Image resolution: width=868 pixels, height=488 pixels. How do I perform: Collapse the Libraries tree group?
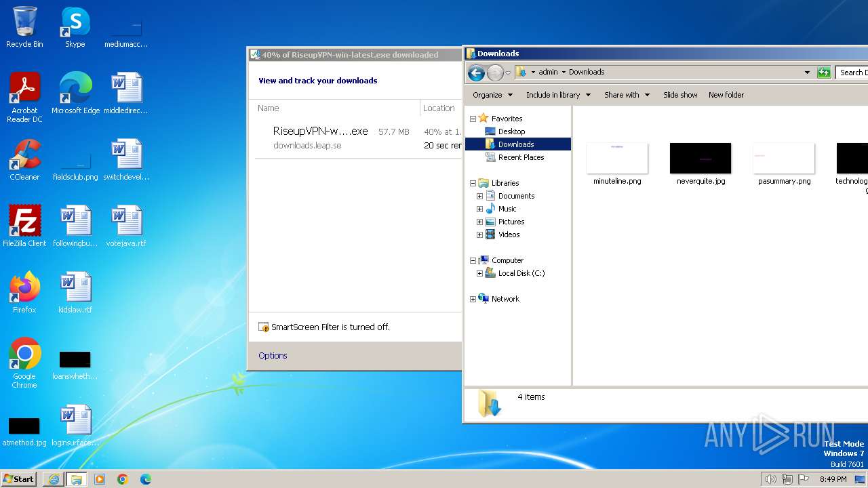473,183
